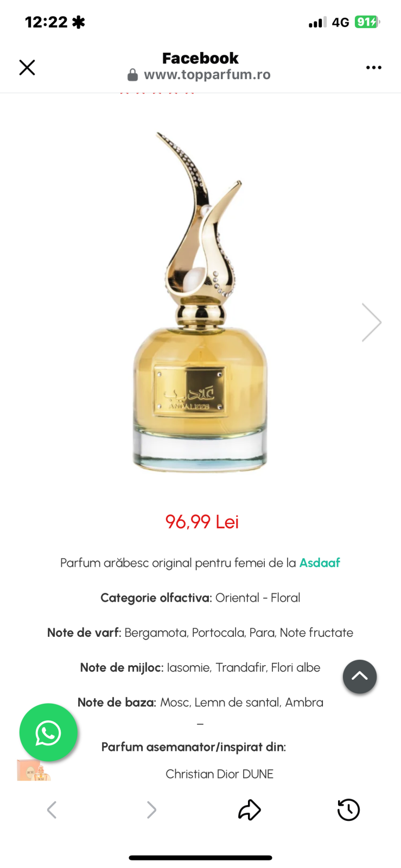Open browsing history clock icon
The width and height of the screenshot is (401, 868).
click(x=348, y=810)
